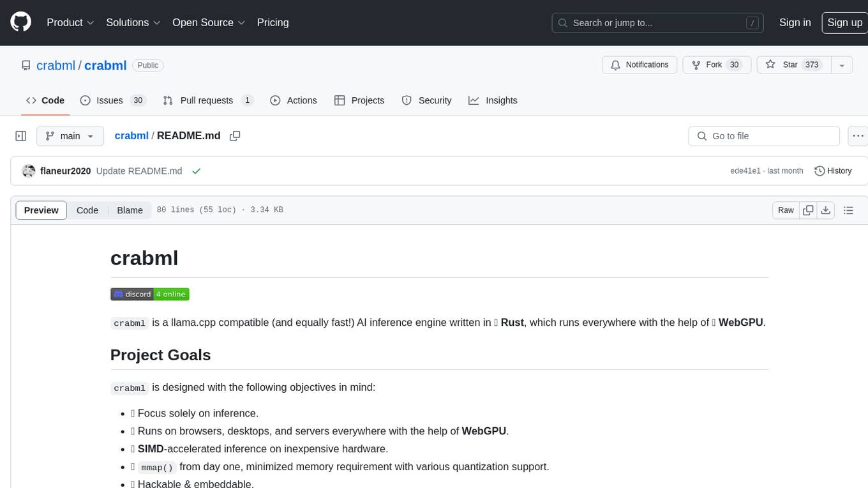Select the Preview view

[x=41, y=210]
